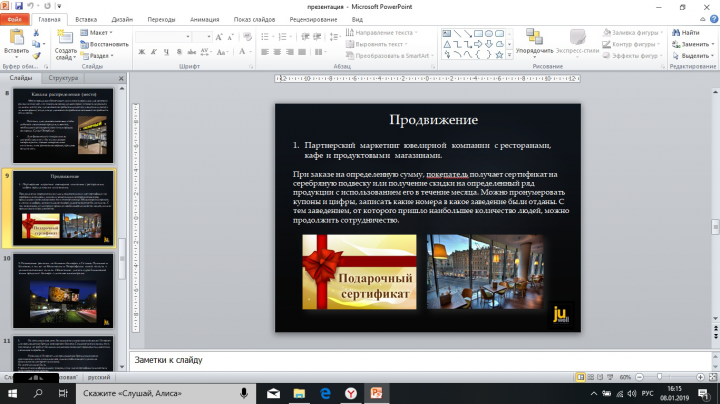Switch to the Structure (Структура) pane tab

point(63,78)
